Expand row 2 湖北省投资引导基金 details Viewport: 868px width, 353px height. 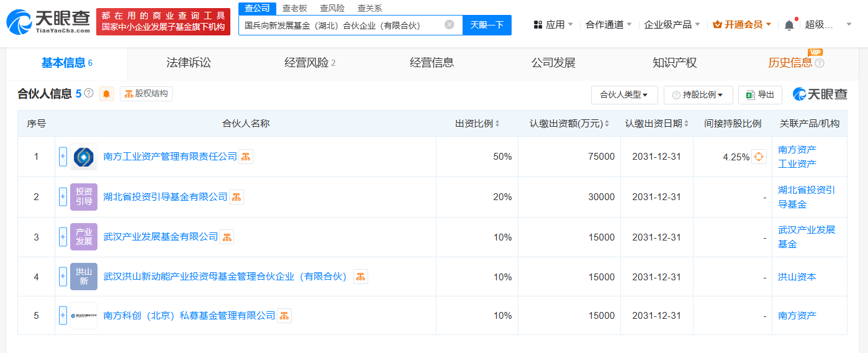63,197
